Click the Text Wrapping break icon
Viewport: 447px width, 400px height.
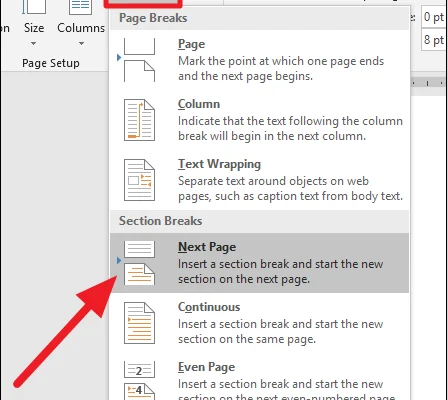coord(139,180)
